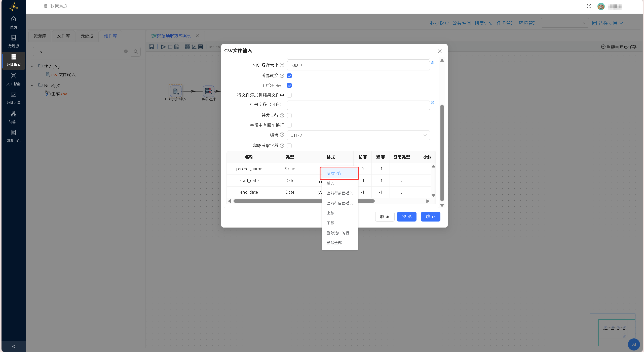
Task: Check 将文件添加到结果文件中 checkbox
Action: (x=289, y=95)
